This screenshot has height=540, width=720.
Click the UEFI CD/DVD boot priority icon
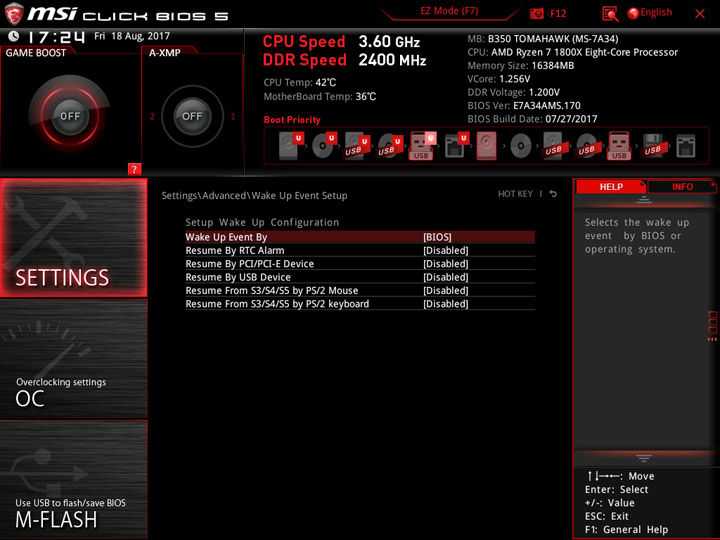[x=324, y=146]
